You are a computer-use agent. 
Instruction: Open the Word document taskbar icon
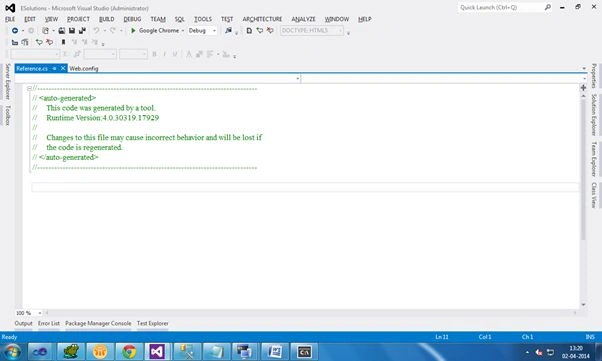coord(275,351)
